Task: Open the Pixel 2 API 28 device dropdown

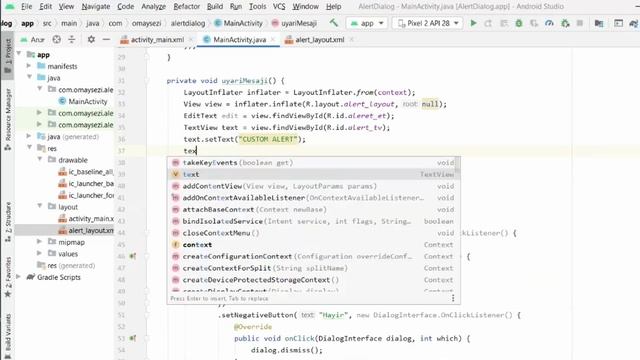Action: pos(427,23)
